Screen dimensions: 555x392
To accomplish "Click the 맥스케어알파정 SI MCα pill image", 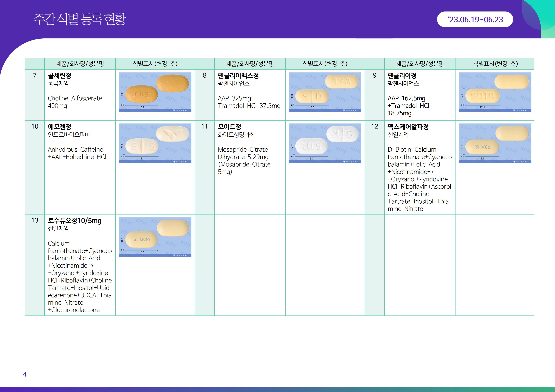I will (x=495, y=143).
